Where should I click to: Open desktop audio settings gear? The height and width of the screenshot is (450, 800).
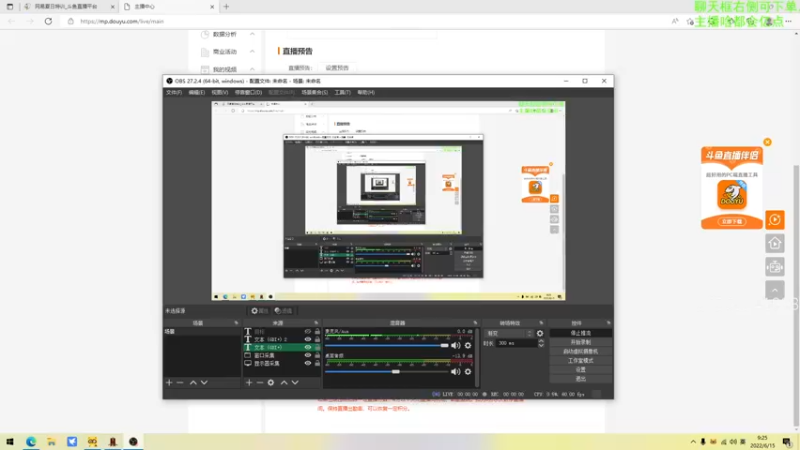tap(468, 372)
